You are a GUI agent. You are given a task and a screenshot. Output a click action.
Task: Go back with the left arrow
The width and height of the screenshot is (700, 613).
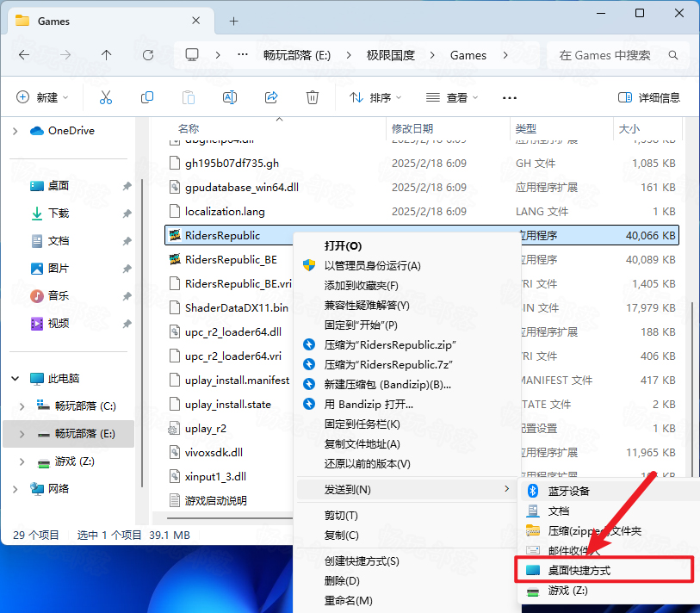coord(24,55)
